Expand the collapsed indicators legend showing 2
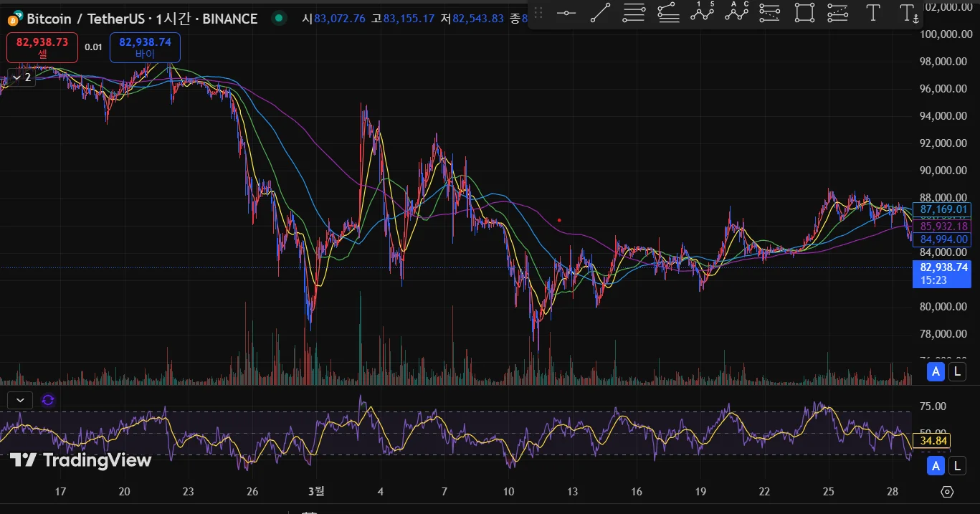Image resolution: width=980 pixels, height=514 pixels. coord(20,77)
